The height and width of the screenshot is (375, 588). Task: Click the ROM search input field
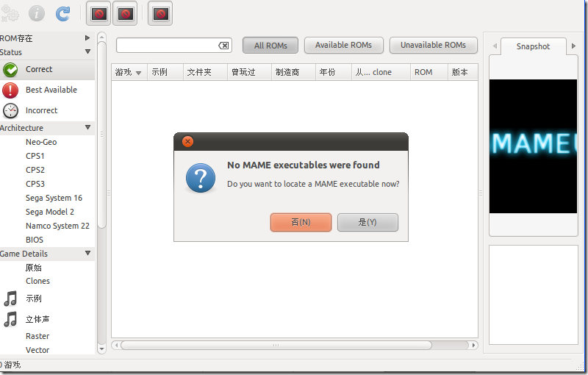pos(168,46)
